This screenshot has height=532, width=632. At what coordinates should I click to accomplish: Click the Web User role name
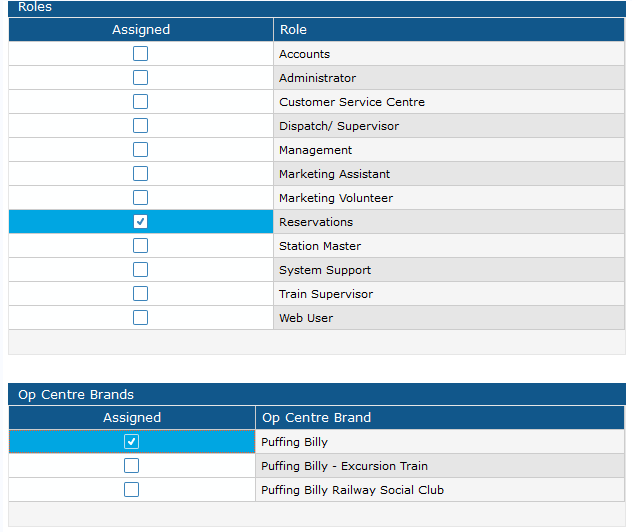pyautogui.click(x=306, y=318)
